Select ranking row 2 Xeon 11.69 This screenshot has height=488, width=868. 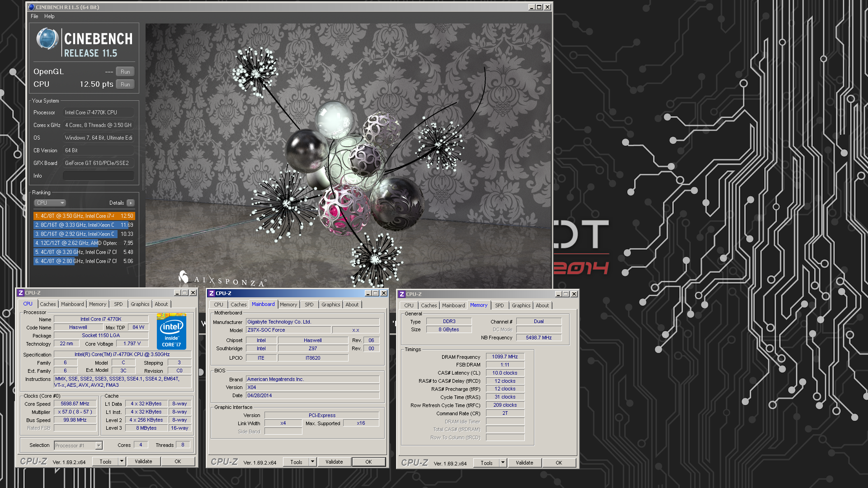84,225
